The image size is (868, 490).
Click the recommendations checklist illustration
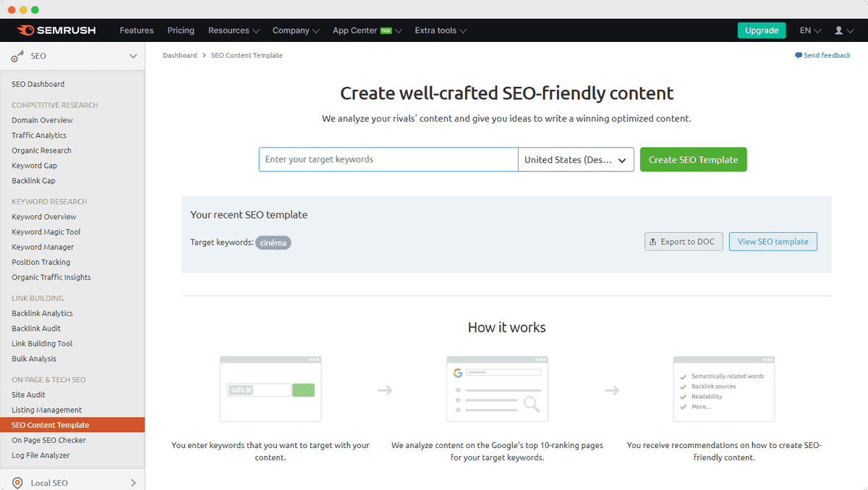point(724,389)
